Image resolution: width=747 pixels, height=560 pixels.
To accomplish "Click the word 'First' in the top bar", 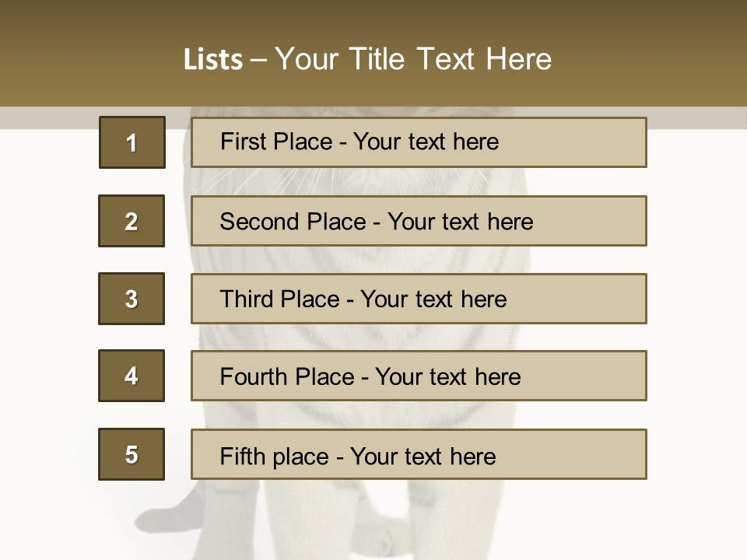I will pos(243,142).
